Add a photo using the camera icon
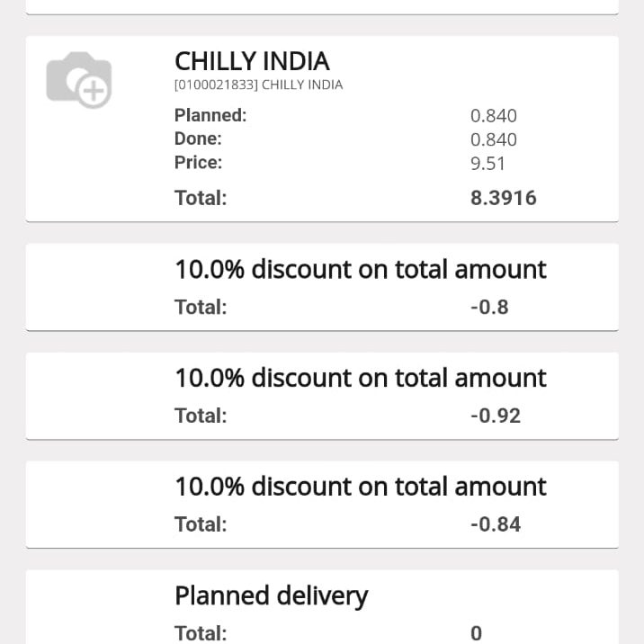Image resolution: width=644 pixels, height=644 pixels. pyautogui.click(x=79, y=79)
